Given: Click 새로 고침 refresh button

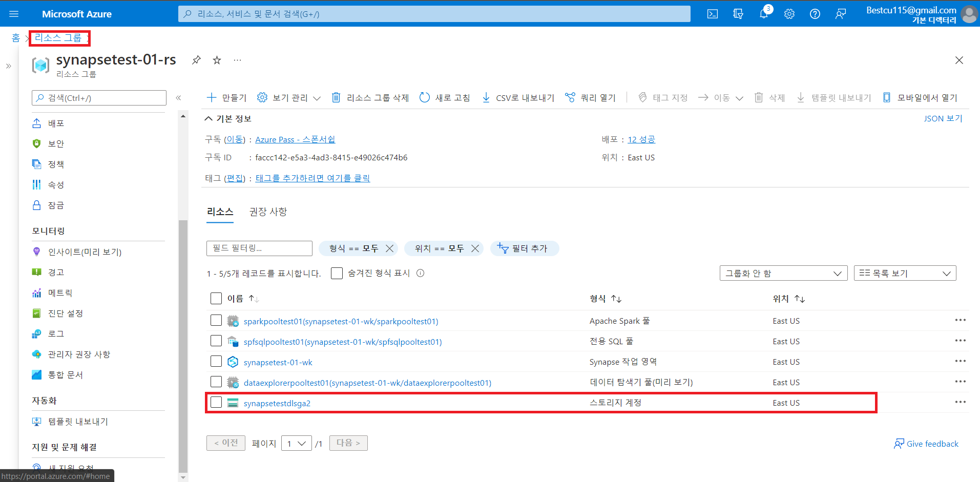Looking at the screenshot, I should click(x=445, y=98).
